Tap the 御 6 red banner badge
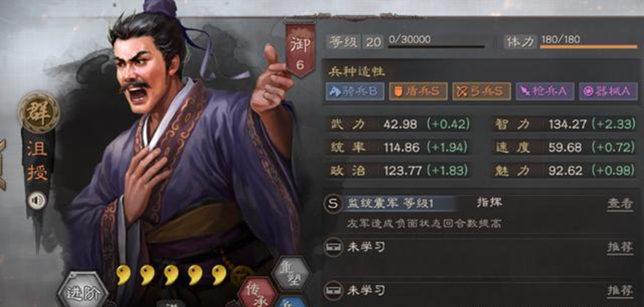Screen dimensions: 644x307 pyautogui.click(x=300, y=49)
